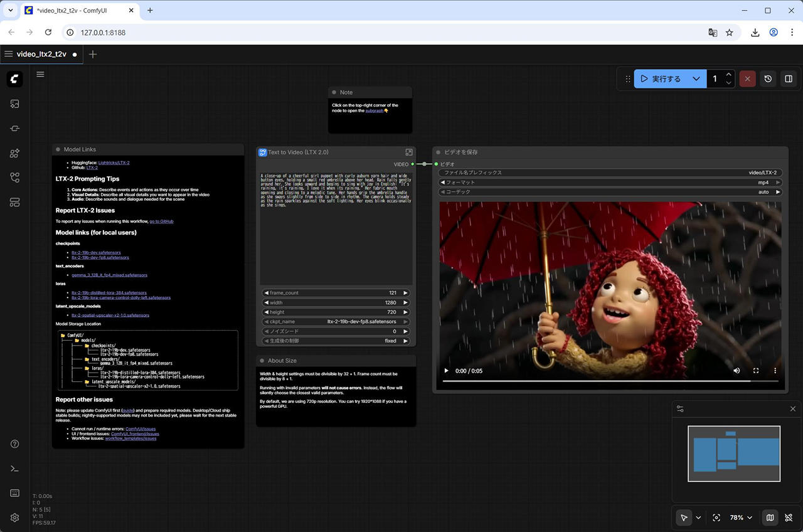803x532 pixels.
Task: Expand the run button options chevron
Action: [x=696, y=79]
